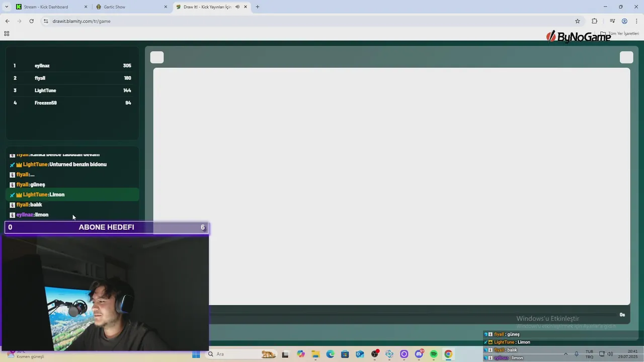This screenshot has width=644, height=362.
Task: Open Microsoft Edge from the taskbar
Action: pyautogui.click(x=330, y=354)
